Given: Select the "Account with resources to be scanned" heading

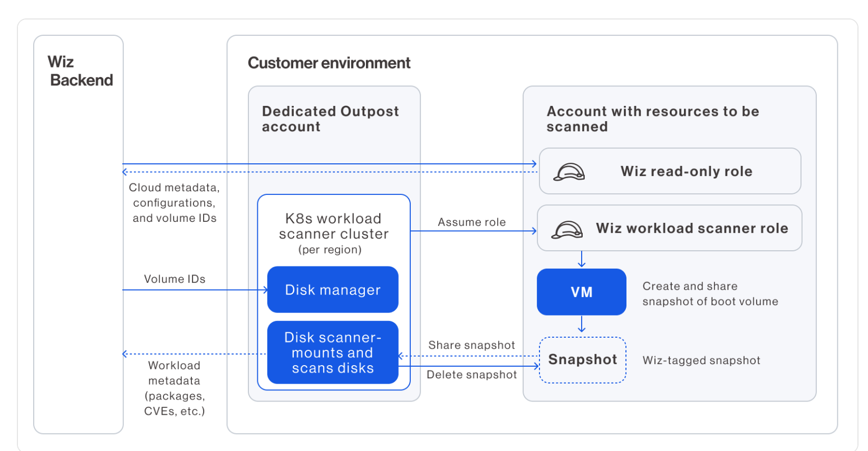Looking at the screenshot, I should [653, 119].
